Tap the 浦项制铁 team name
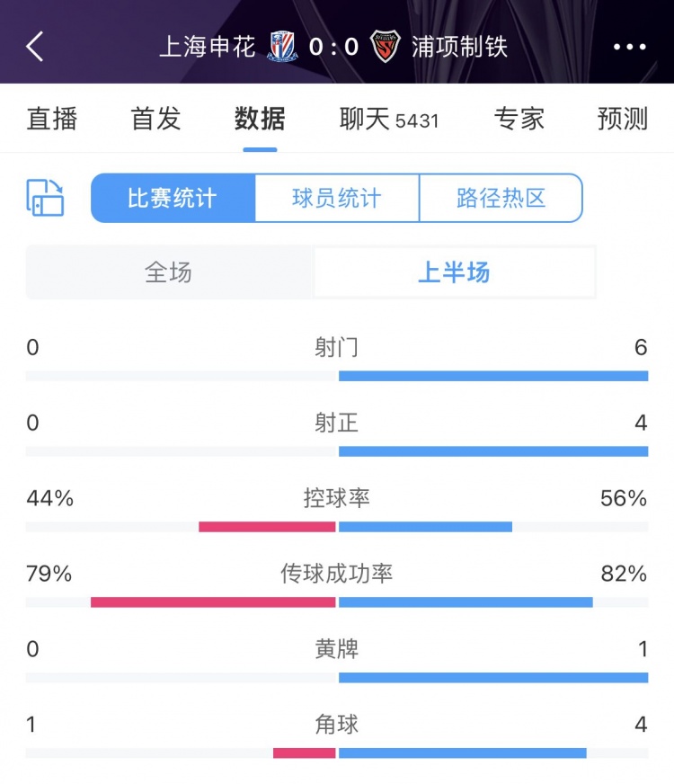Screen dimensions: 674x784 [459, 47]
